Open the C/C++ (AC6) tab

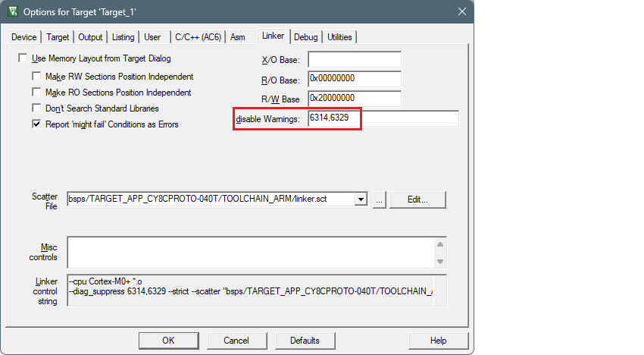199,37
